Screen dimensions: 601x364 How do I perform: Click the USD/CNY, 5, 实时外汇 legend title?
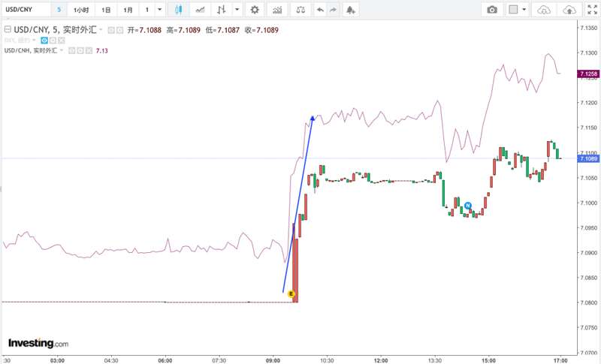55,30
